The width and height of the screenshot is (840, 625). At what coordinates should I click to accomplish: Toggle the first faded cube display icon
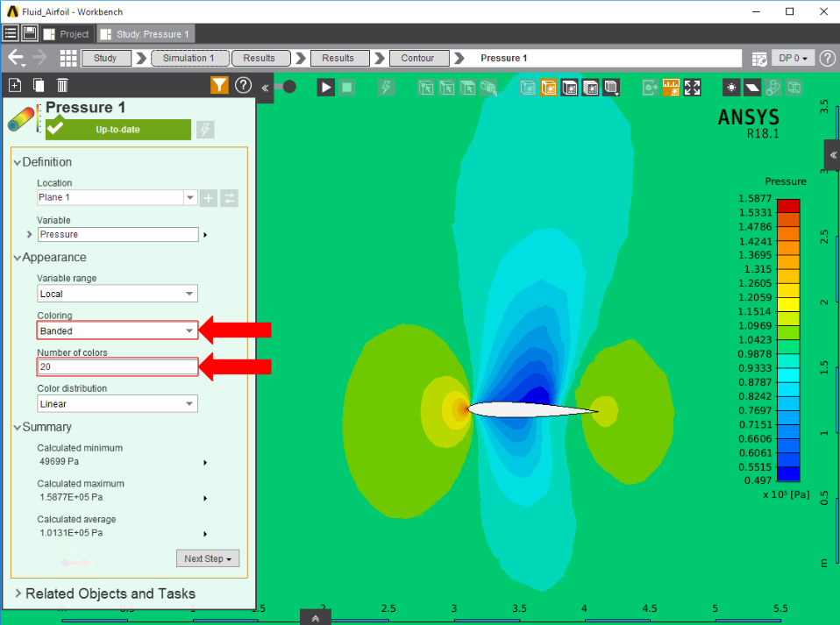click(528, 88)
